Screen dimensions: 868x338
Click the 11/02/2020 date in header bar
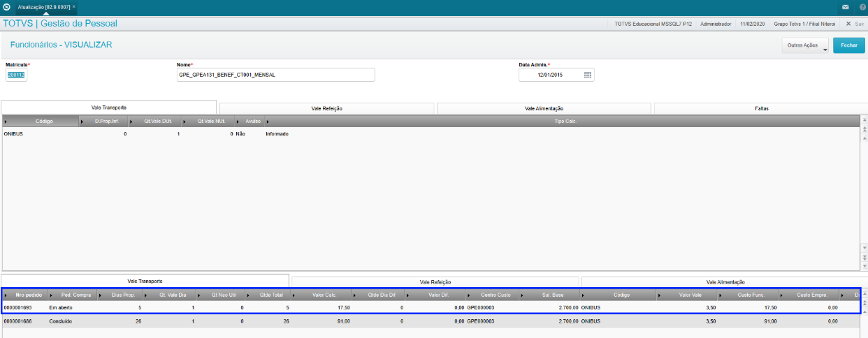(752, 24)
